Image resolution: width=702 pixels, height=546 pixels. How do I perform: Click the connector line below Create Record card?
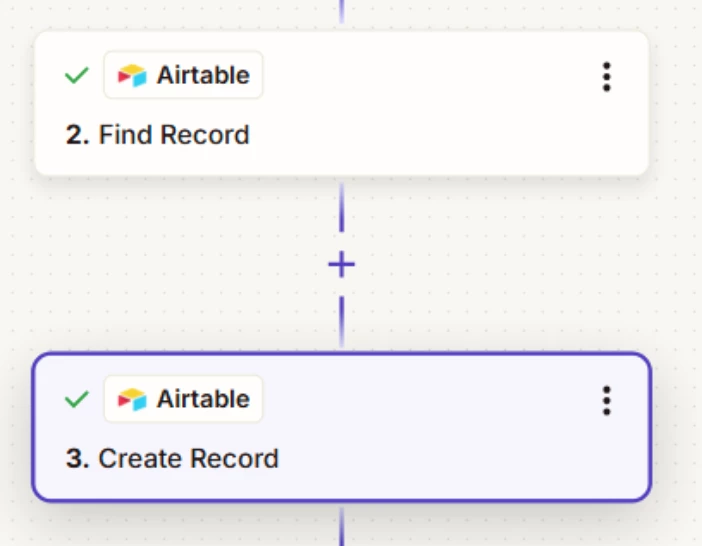[x=342, y=527]
